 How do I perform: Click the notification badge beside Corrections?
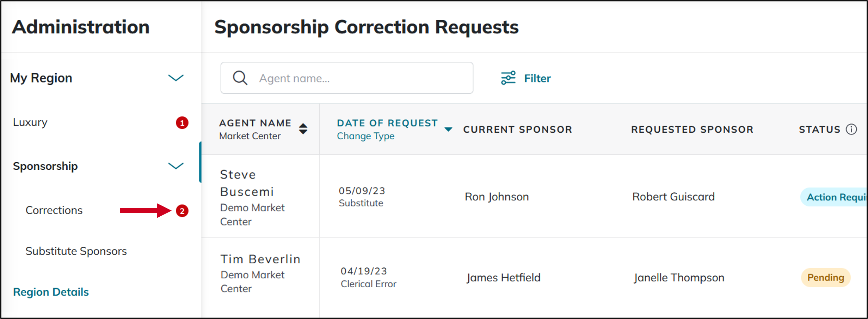[182, 211]
